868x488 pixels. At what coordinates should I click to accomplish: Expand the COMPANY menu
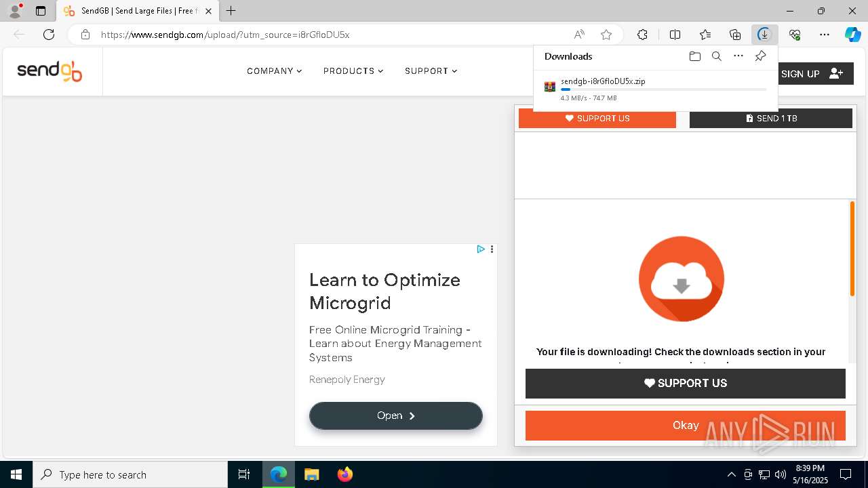click(274, 71)
